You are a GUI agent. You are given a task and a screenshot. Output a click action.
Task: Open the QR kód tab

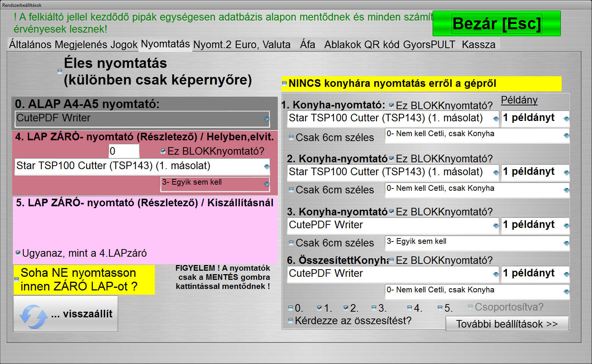point(382,45)
